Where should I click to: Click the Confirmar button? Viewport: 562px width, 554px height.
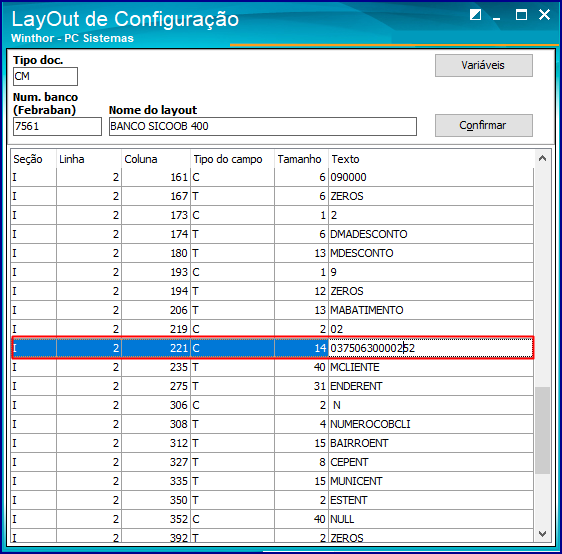(x=484, y=125)
